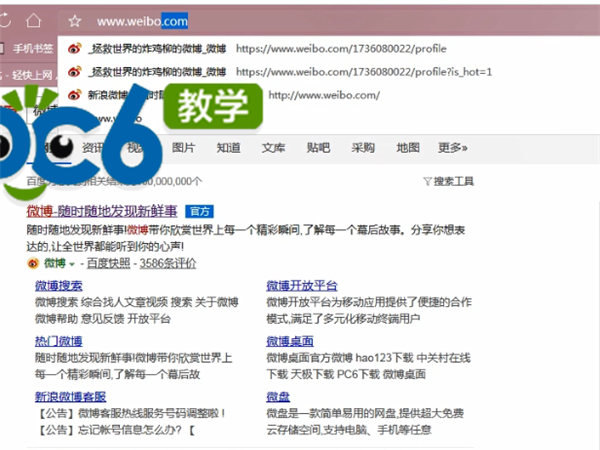600x450 pixels.
Task: Click the bookmark star icon in address bar
Action: (75, 21)
